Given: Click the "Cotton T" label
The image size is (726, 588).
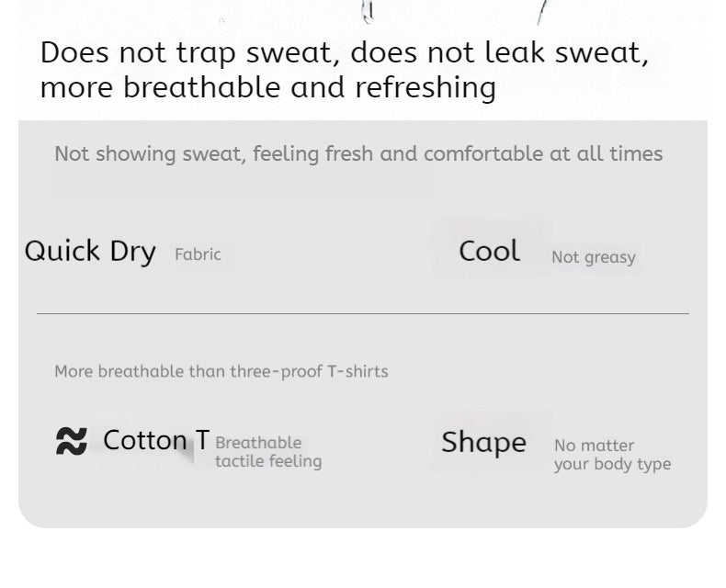Looking at the screenshot, I should 156,441.
